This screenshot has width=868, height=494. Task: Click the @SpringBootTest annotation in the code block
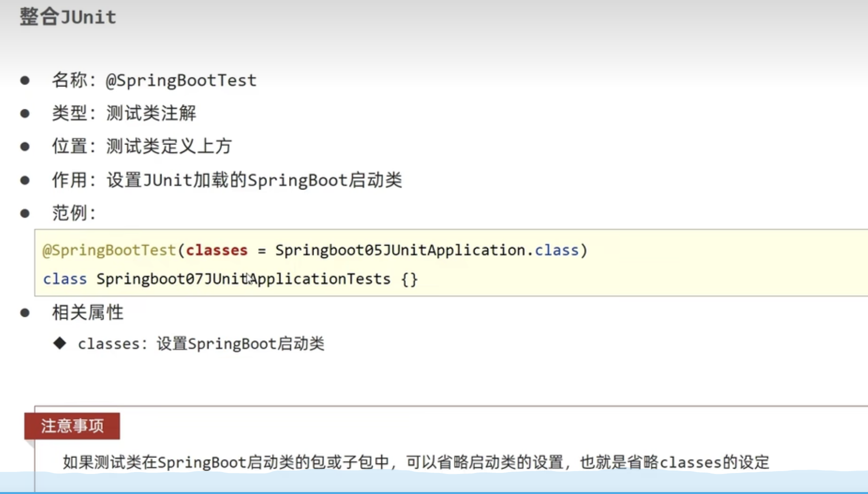[109, 250]
